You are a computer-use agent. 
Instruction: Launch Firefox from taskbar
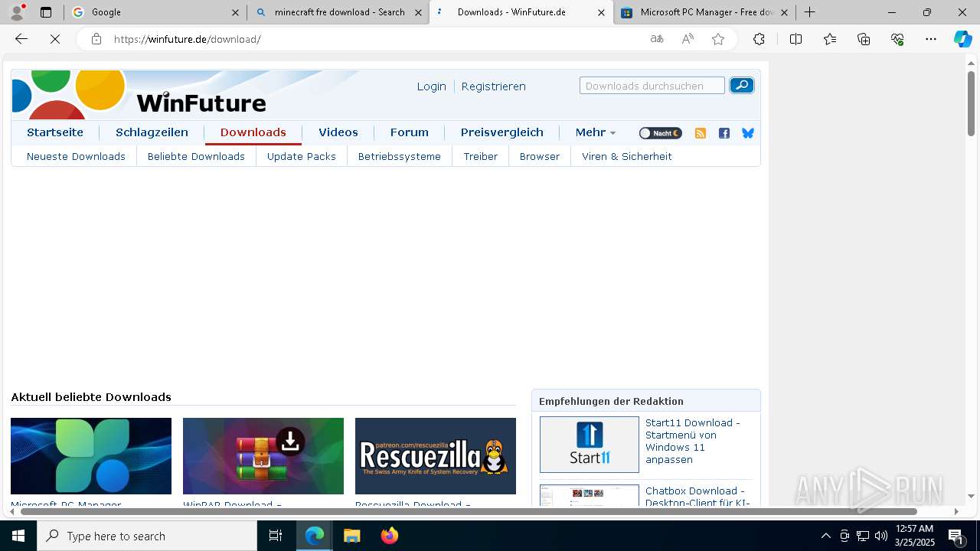pos(390,536)
